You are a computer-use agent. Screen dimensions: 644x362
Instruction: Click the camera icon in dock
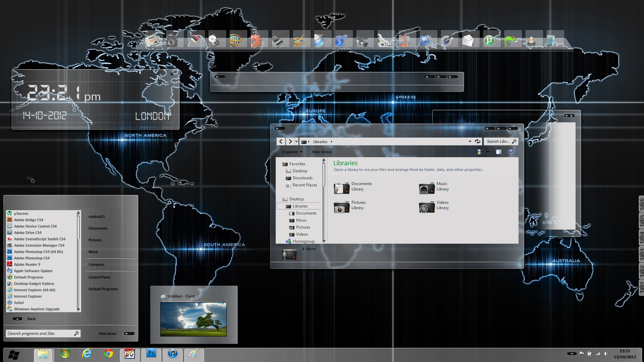171,41
